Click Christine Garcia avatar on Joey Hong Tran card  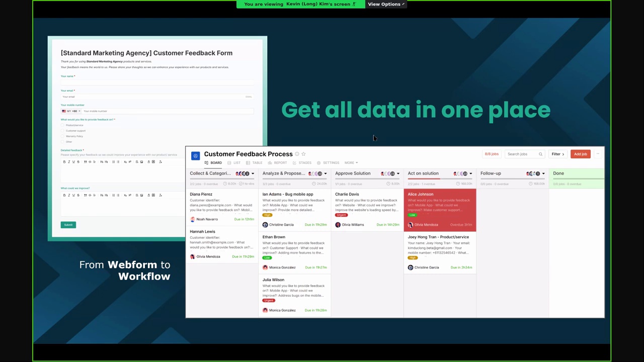click(x=410, y=267)
